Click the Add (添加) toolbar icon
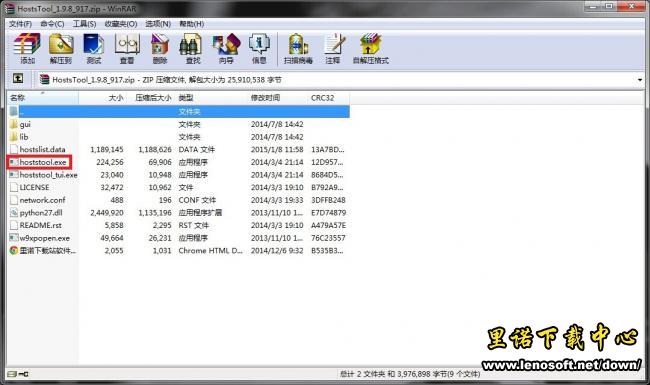 (27, 48)
